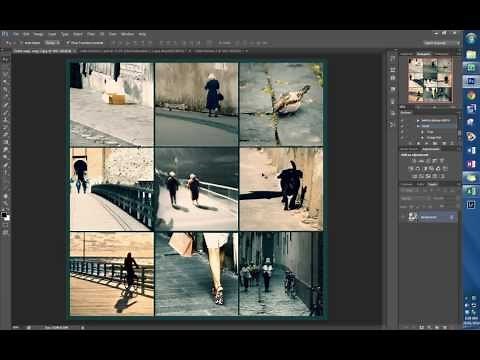
Task: Open the workspace switcher dropdown
Action: point(440,43)
